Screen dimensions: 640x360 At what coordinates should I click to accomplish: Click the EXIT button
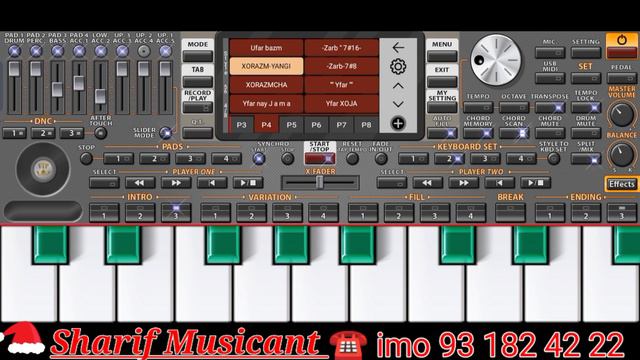click(x=442, y=82)
